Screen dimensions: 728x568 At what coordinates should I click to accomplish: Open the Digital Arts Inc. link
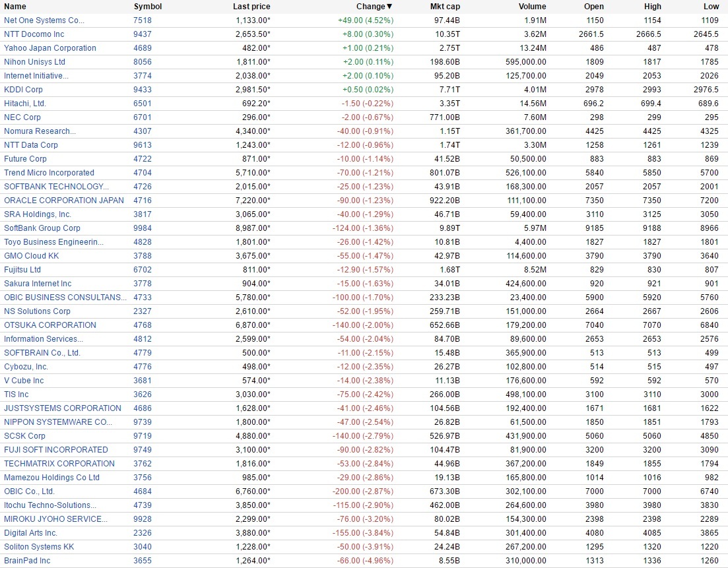click(30, 533)
